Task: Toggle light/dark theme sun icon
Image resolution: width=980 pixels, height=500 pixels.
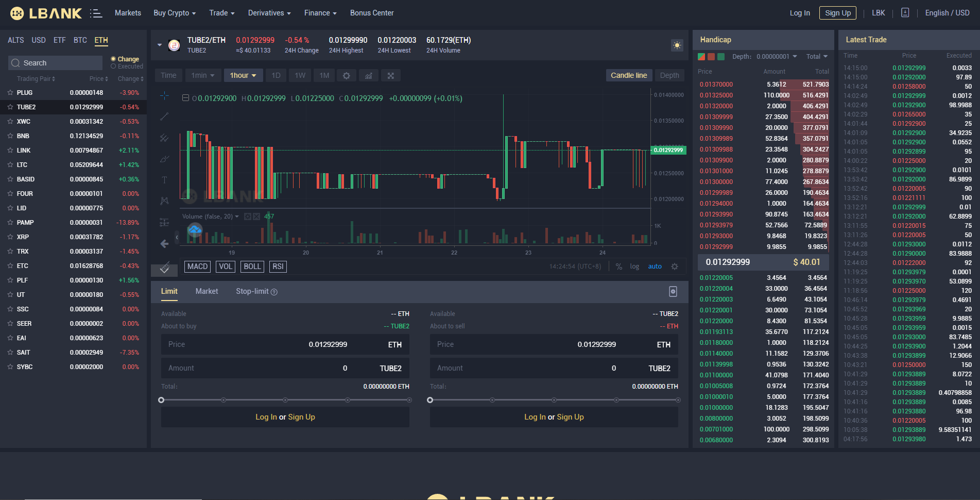Action: 677,45
